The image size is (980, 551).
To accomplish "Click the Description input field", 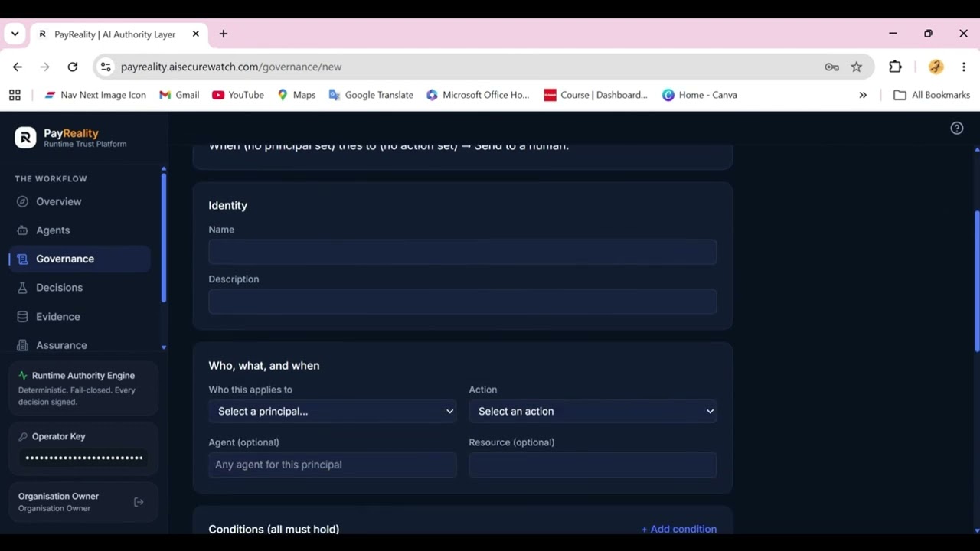I will pos(462,302).
